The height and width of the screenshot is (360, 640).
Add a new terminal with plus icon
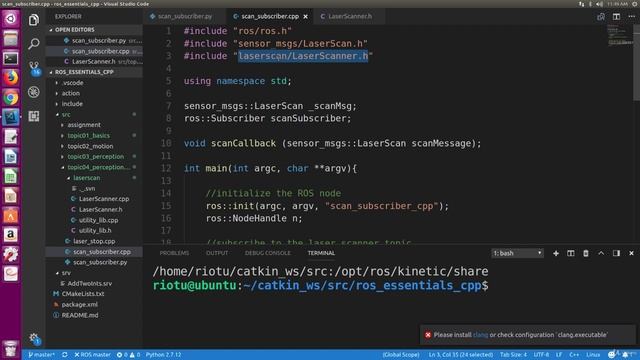coord(556,253)
